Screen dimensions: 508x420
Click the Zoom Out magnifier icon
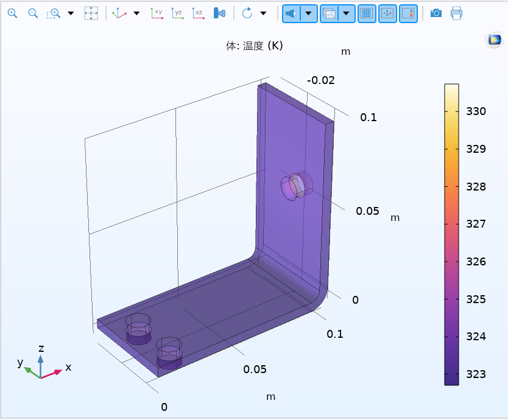33,13
